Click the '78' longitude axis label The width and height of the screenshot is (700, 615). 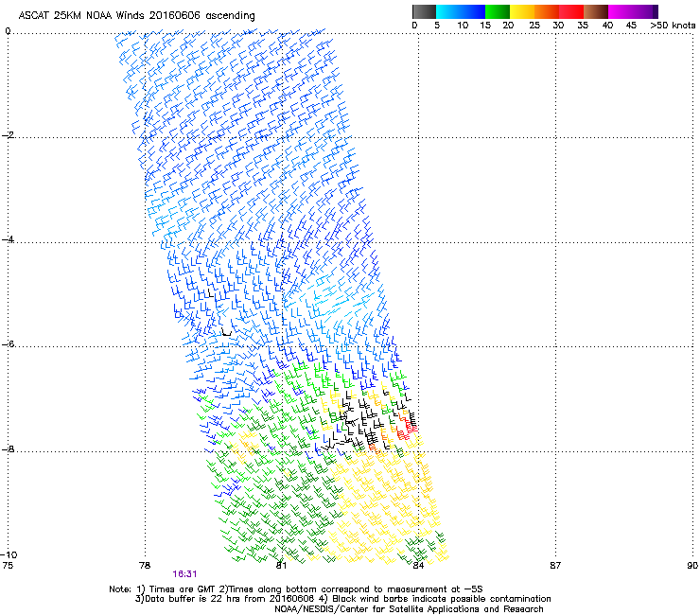[145, 566]
